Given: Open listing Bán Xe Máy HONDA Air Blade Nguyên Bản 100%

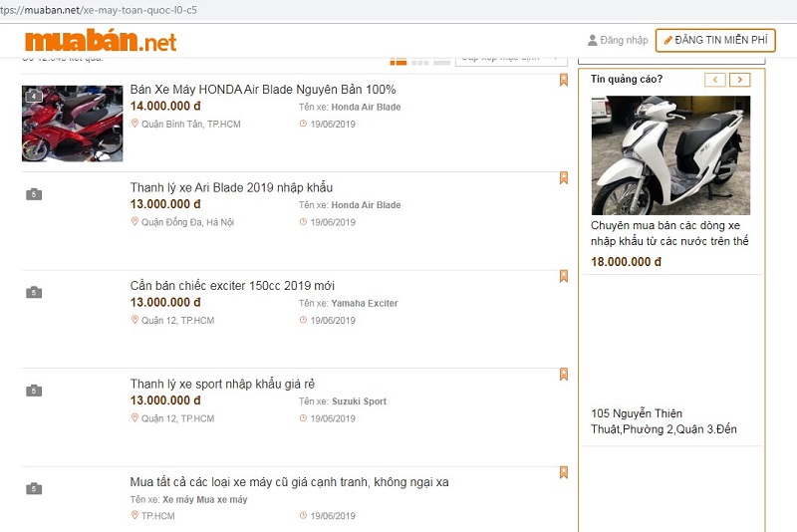Looking at the screenshot, I should (263, 90).
